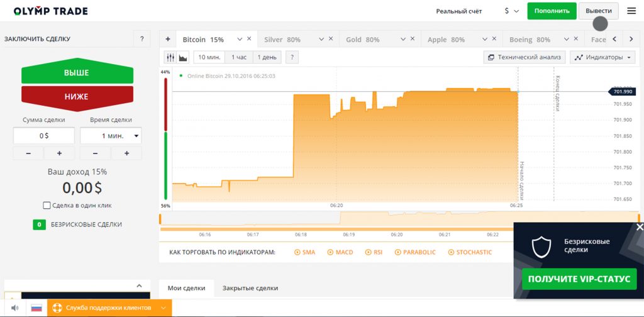Close the Boeing tab
Viewport: 644px width, 317px height.
(x=576, y=39)
